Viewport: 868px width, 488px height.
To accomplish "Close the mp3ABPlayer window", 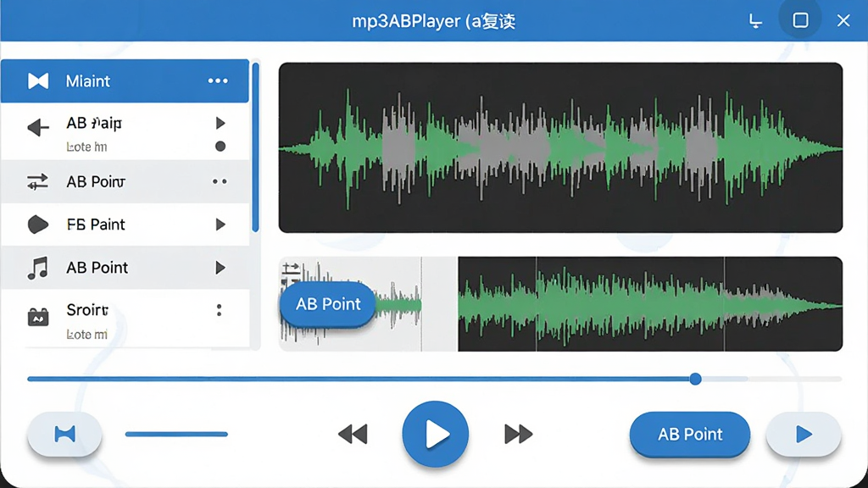I will click(843, 20).
